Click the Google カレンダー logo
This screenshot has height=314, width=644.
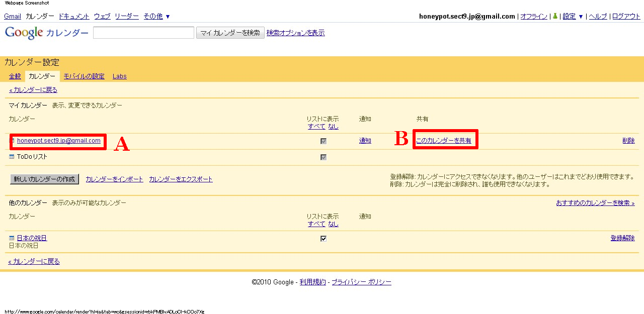click(x=46, y=33)
